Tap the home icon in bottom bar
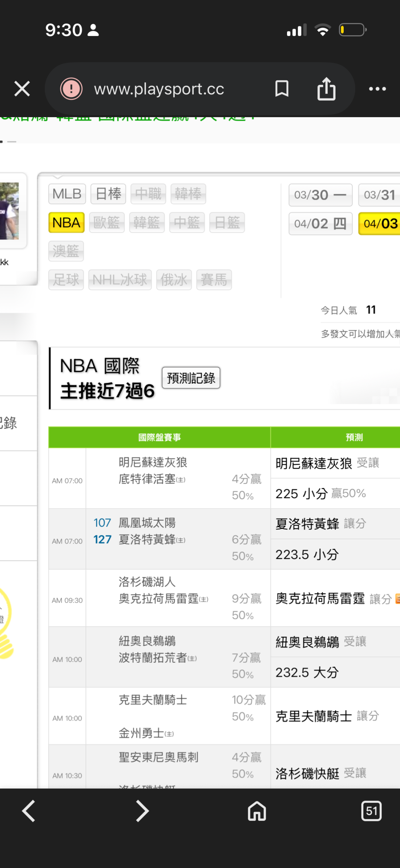Screen dimensions: 400x868 pyautogui.click(x=257, y=811)
